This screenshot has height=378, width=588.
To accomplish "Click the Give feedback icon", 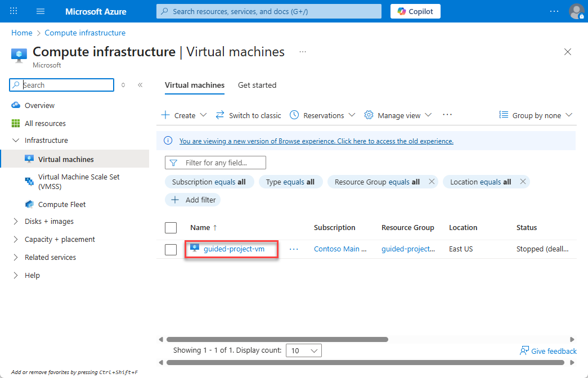I will pos(524,350).
